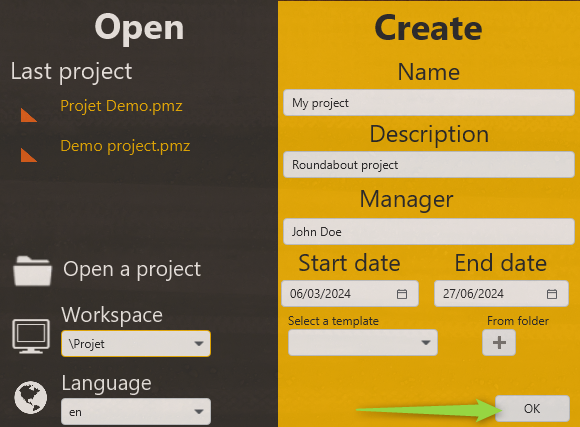
Task: Click the Description field with Roundabout project
Action: (429, 165)
